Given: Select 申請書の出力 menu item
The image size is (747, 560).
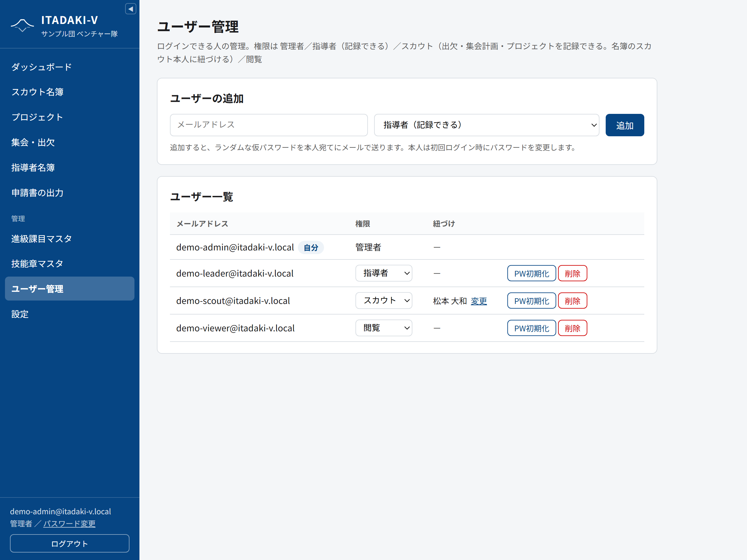Looking at the screenshot, I should tap(70, 193).
